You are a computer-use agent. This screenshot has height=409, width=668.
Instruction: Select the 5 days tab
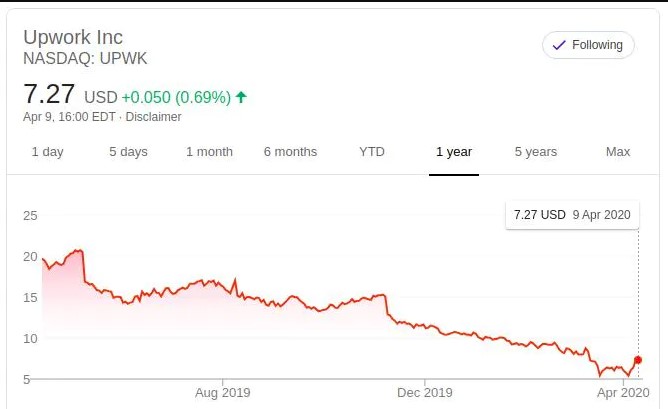point(128,152)
